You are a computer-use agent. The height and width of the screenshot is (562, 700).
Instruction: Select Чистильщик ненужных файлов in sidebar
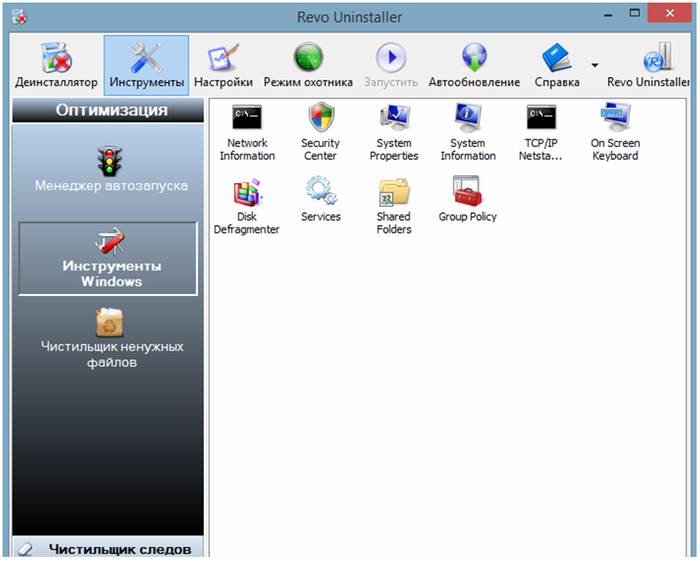pyautogui.click(x=110, y=337)
